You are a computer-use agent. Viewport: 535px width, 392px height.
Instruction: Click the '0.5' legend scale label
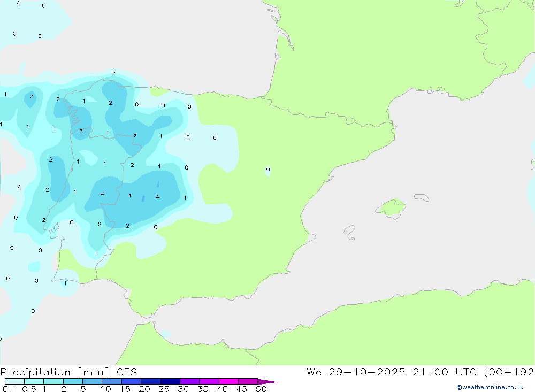tap(29, 389)
